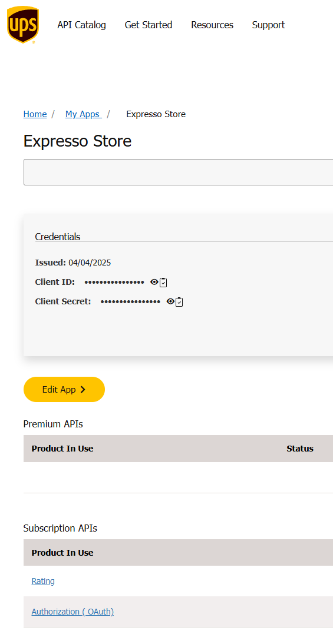Select the Expresso Store breadcrumb text
This screenshot has height=644, width=333.
coord(156,114)
